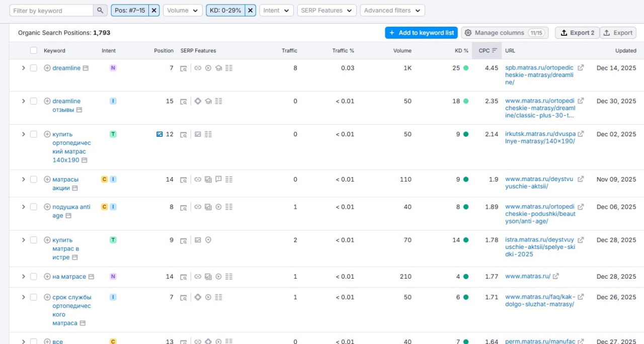Open SERP snapshot icon for матрасы акции
Screen dimensions: 644x344
coord(184,180)
